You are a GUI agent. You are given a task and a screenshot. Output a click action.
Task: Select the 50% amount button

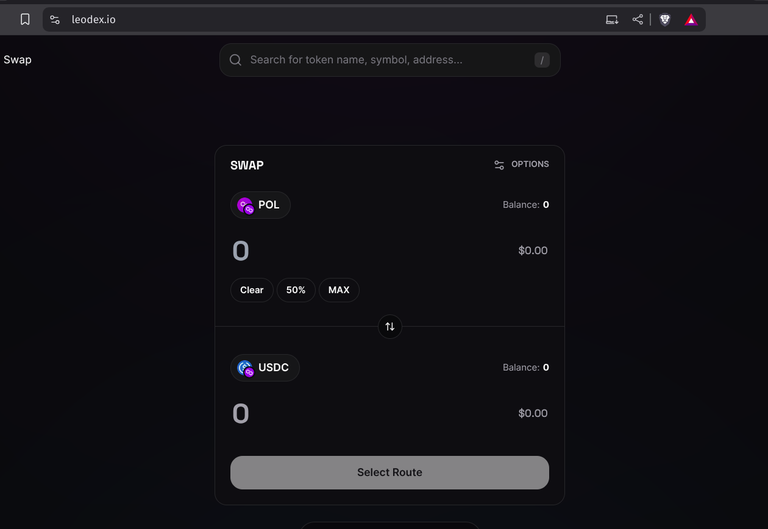[296, 290]
